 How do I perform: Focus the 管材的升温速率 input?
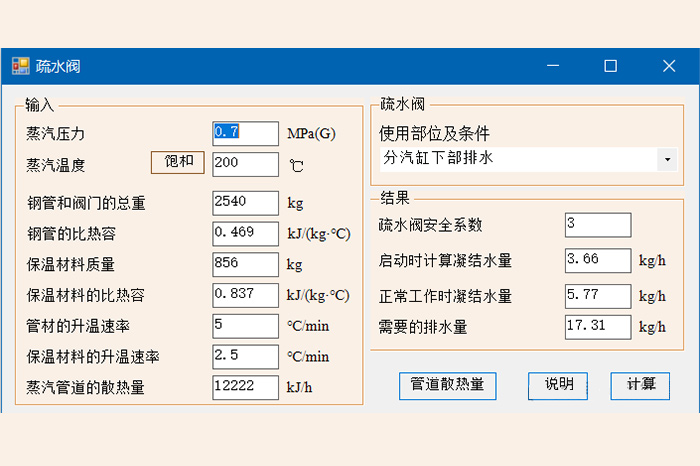(245, 326)
